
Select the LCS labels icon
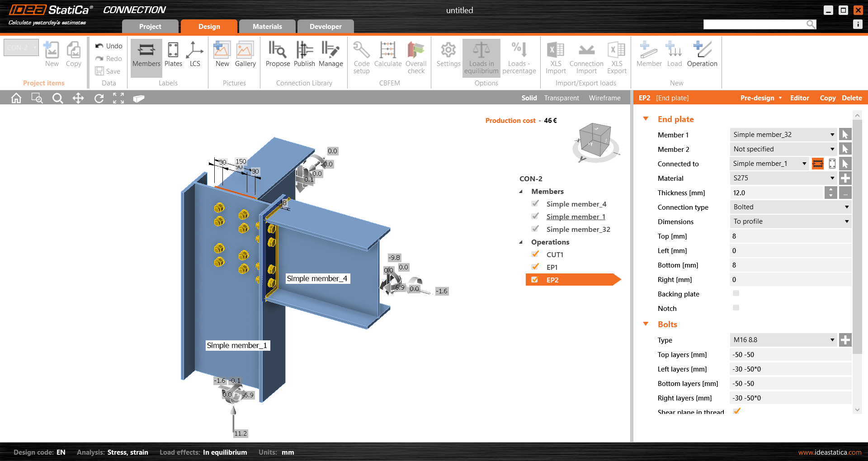click(195, 54)
